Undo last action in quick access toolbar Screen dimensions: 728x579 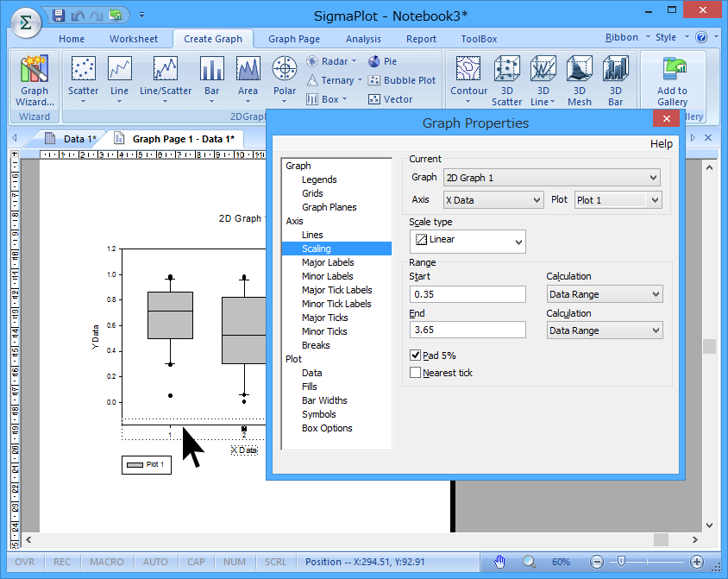[78, 16]
